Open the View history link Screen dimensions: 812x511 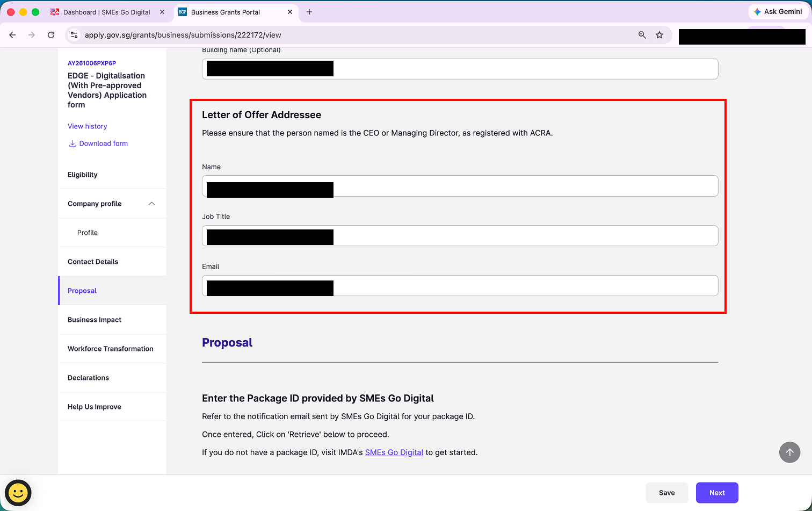coord(87,126)
